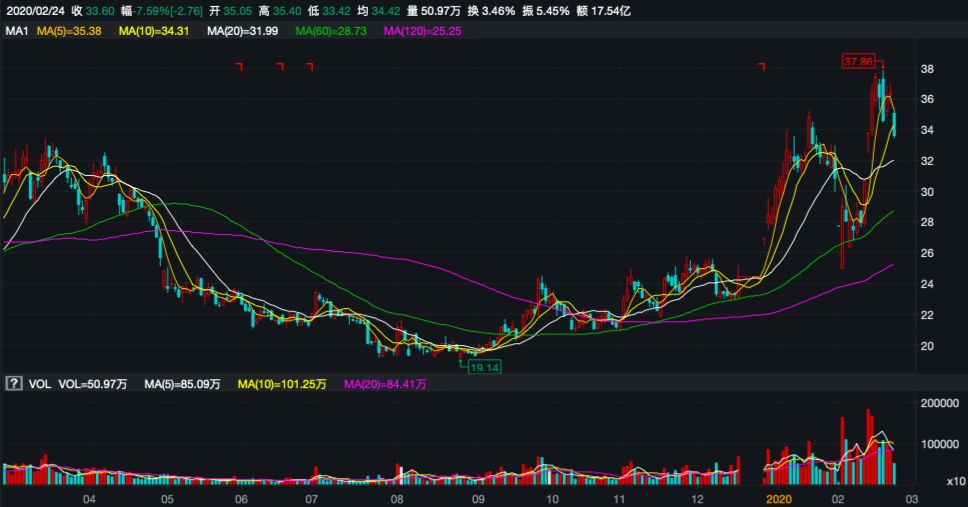The height and width of the screenshot is (507, 968).
Task: Click the amplitude 5.45% value
Action: pyautogui.click(x=554, y=11)
